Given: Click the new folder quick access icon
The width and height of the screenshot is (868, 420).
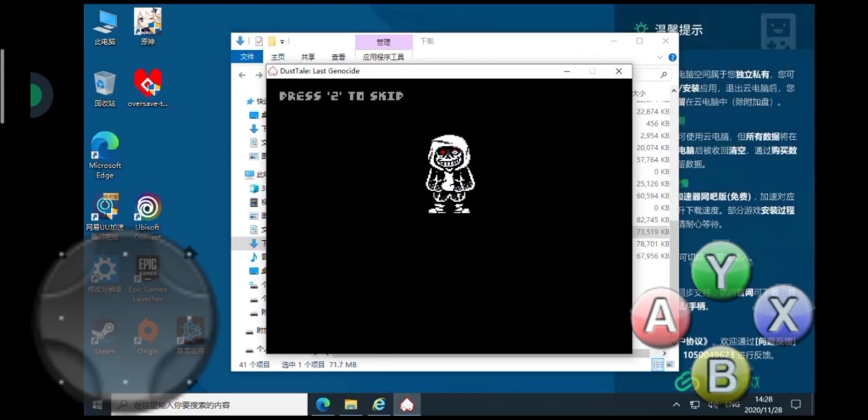Looking at the screenshot, I should [272, 41].
